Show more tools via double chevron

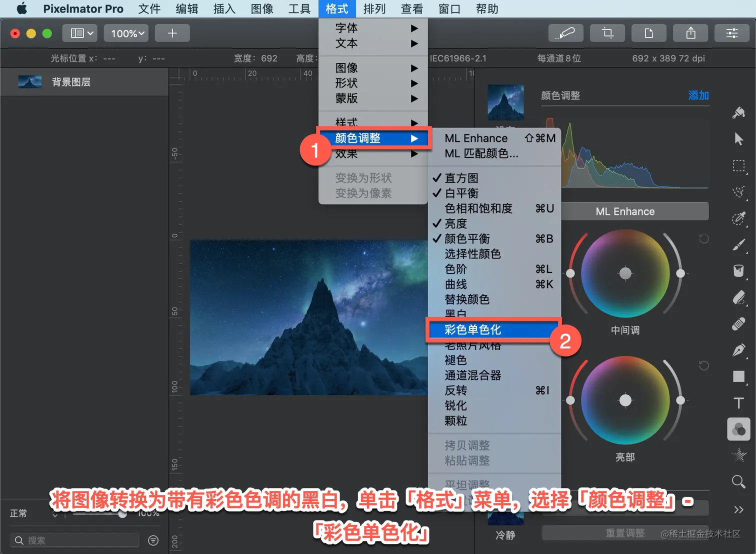pos(738,509)
